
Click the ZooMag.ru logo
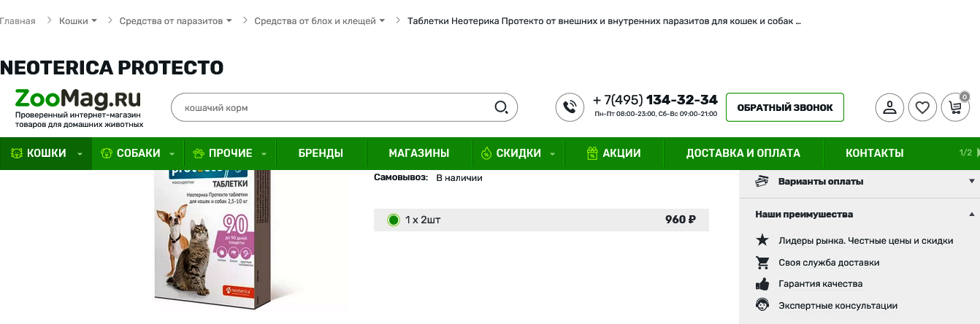pos(78,108)
